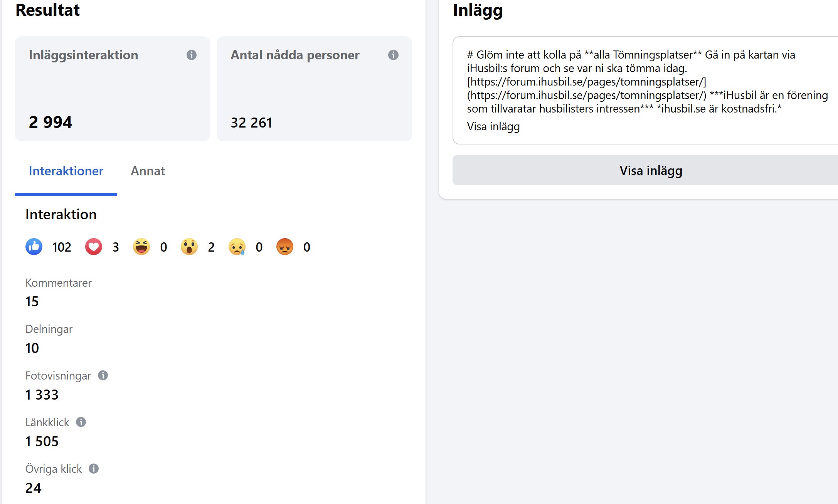Click the Angry reaction icon
Image resolution: width=838 pixels, height=504 pixels.
click(x=285, y=247)
